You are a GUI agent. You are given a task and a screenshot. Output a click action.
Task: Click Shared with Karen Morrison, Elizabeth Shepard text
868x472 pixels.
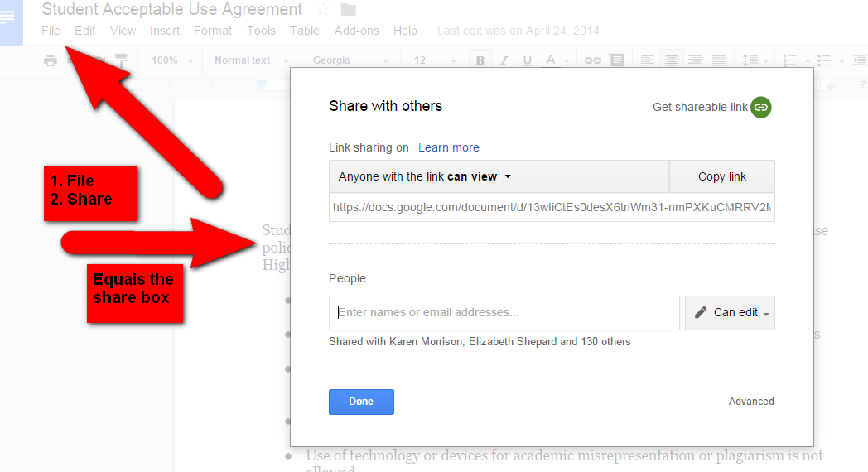[x=480, y=341]
